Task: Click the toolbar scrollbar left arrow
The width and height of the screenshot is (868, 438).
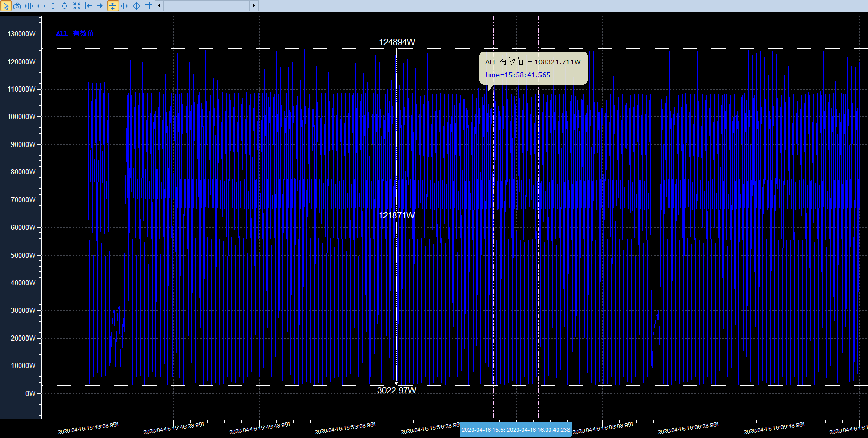Action: coord(159,6)
